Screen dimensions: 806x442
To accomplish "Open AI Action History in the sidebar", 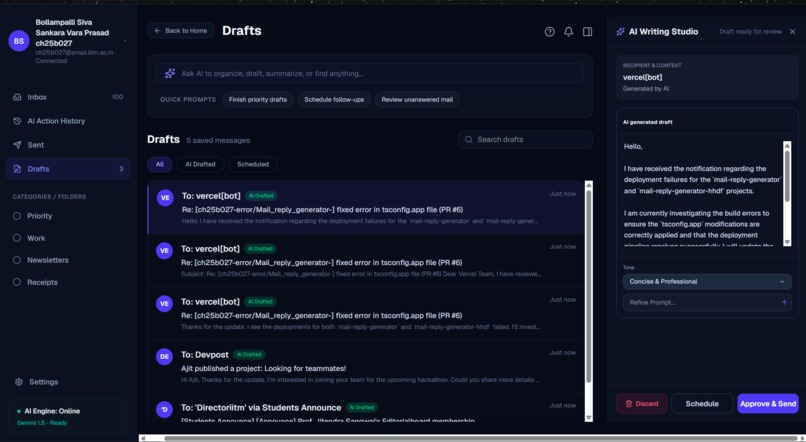I will (68, 121).
